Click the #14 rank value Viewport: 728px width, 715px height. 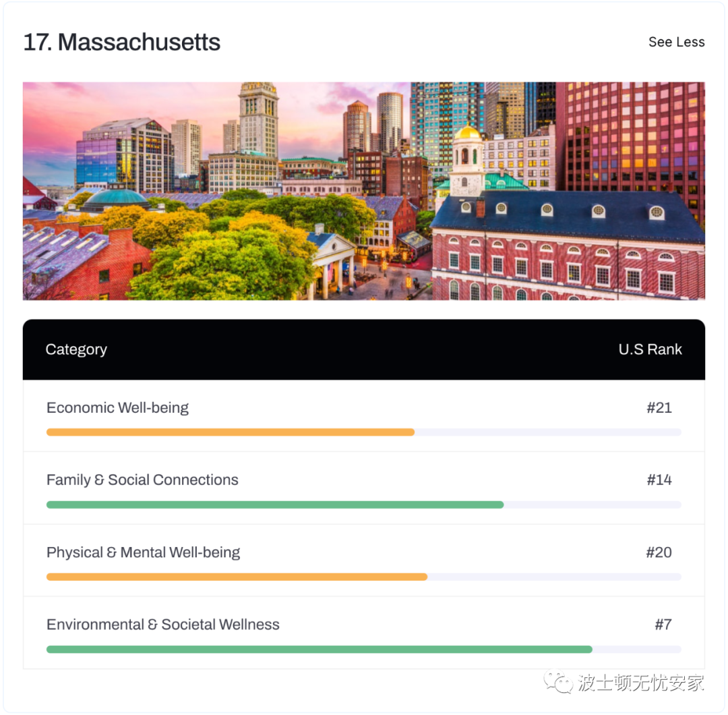(659, 480)
